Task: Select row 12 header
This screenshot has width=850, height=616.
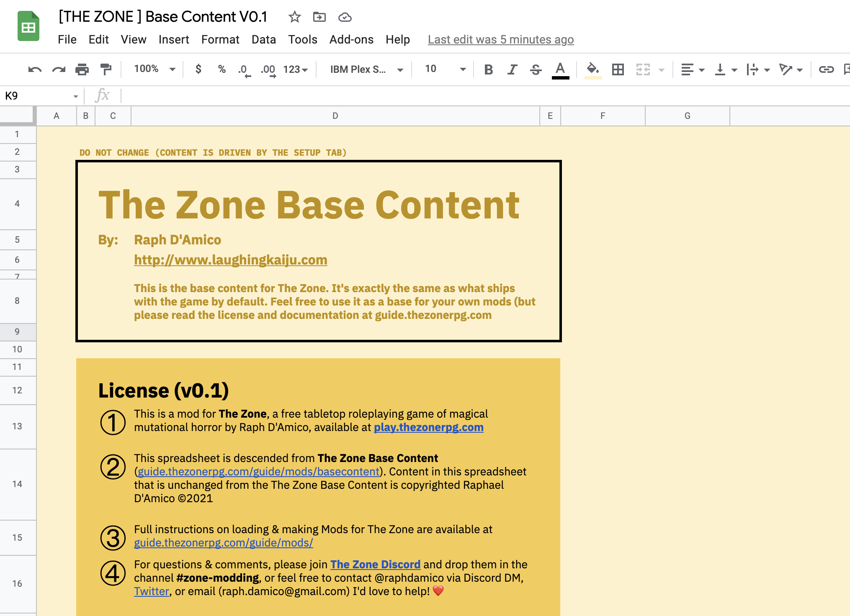Action: pyautogui.click(x=18, y=390)
